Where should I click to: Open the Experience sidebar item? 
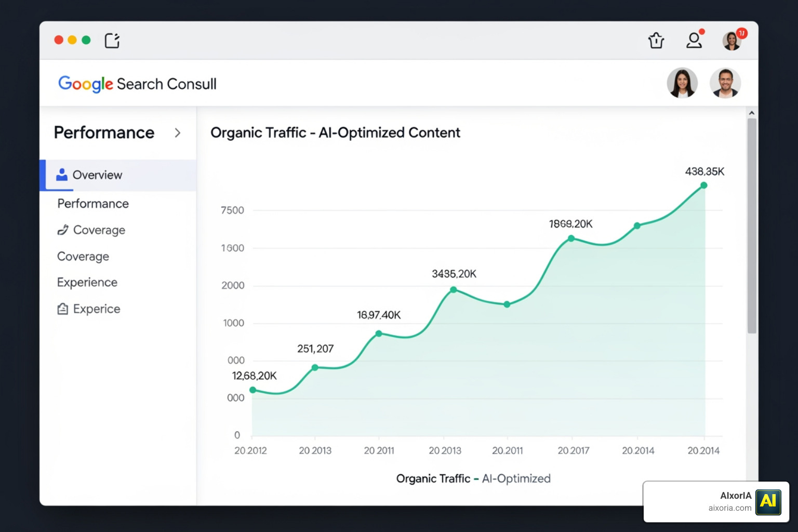(x=87, y=283)
